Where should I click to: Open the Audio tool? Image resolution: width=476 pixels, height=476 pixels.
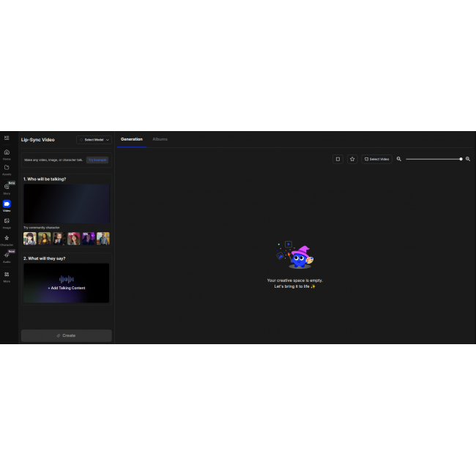(7, 256)
